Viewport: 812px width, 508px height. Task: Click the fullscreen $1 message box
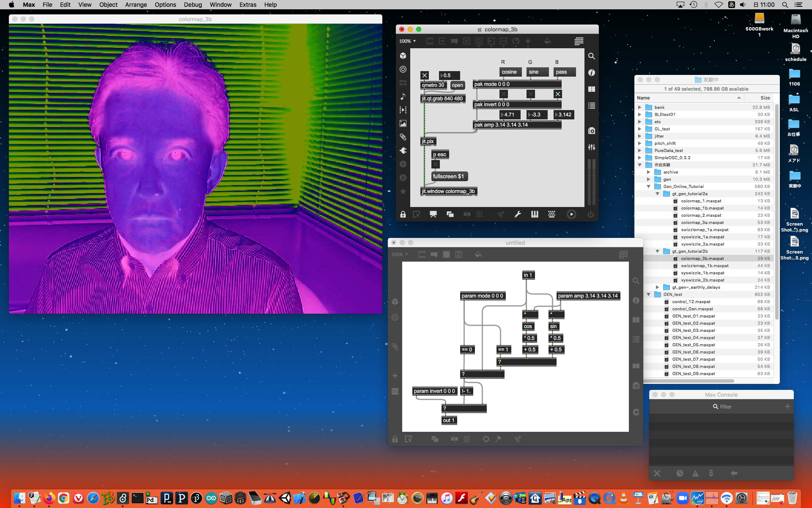pyautogui.click(x=448, y=177)
